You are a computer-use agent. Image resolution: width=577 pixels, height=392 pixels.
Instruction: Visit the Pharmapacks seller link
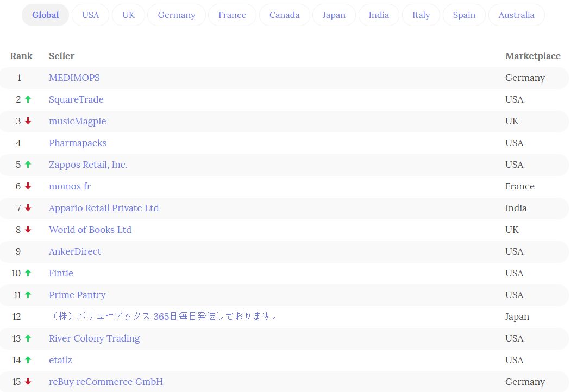coord(78,143)
